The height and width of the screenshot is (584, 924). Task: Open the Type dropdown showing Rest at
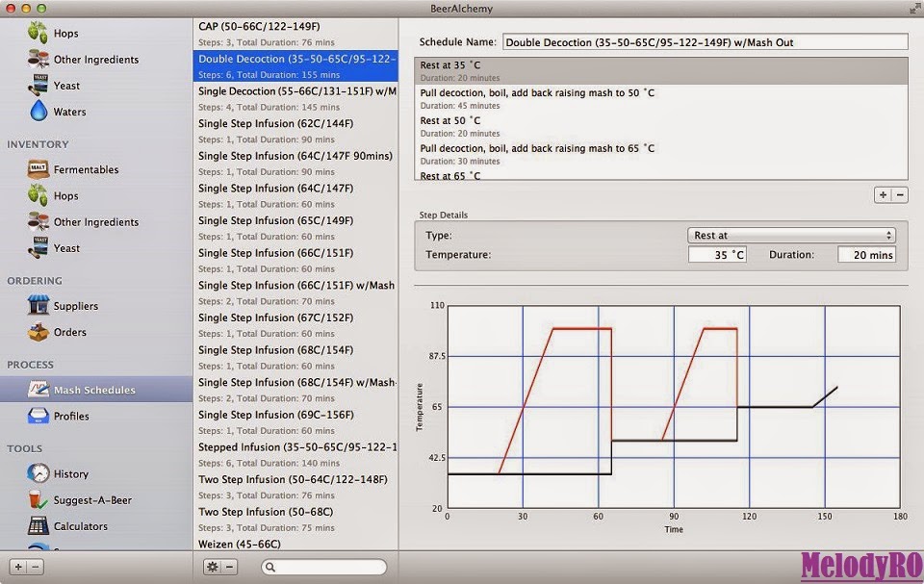pos(791,235)
